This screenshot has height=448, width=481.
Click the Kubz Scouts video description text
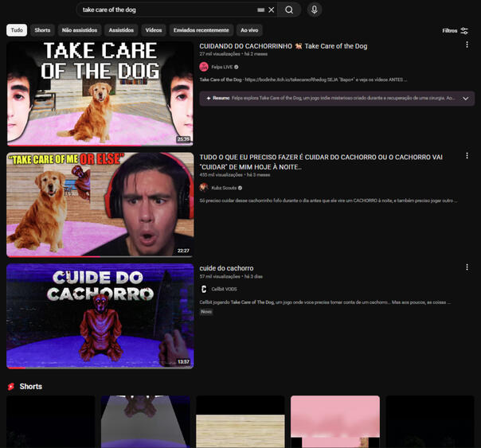328,201
